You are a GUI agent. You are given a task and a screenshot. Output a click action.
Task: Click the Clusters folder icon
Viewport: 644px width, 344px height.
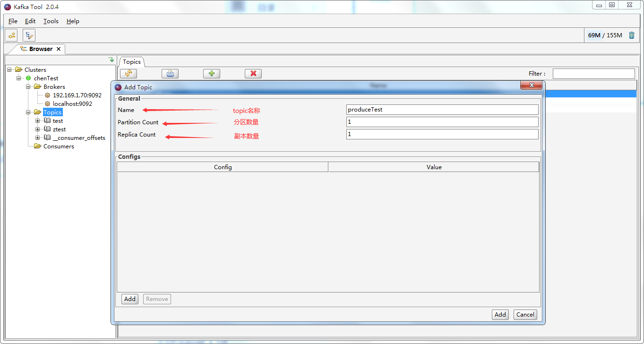click(18, 69)
